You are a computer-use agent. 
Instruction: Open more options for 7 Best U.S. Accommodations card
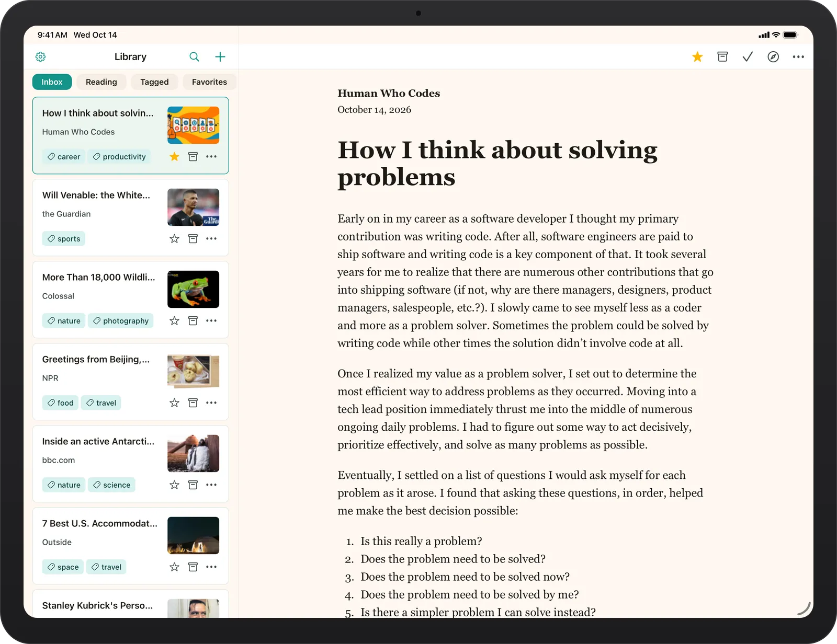coord(211,567)
